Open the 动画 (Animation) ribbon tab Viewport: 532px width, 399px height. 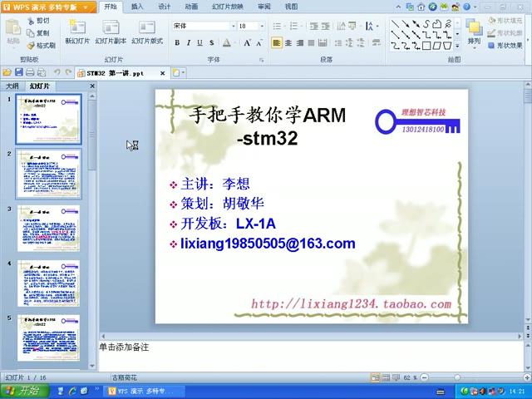click(191, 7)
